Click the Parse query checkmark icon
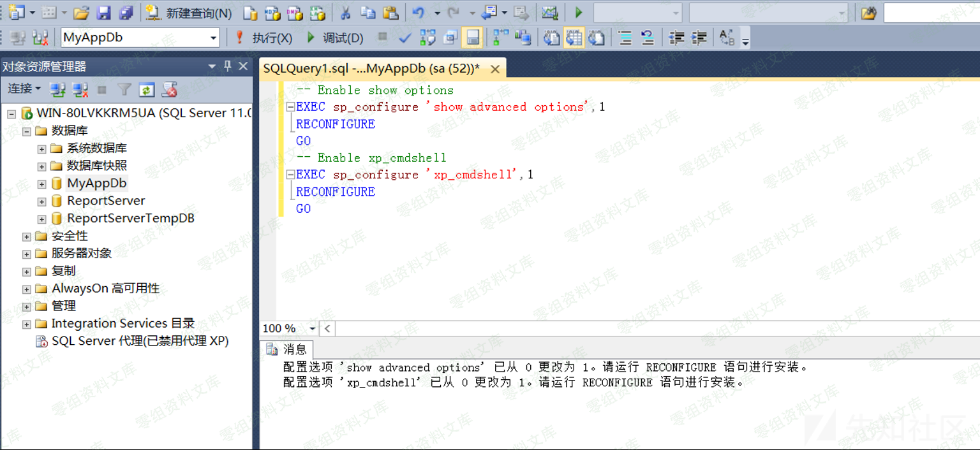Image resolution: width=980 pixels, height=450 pixels. click(x=405, y=38)
